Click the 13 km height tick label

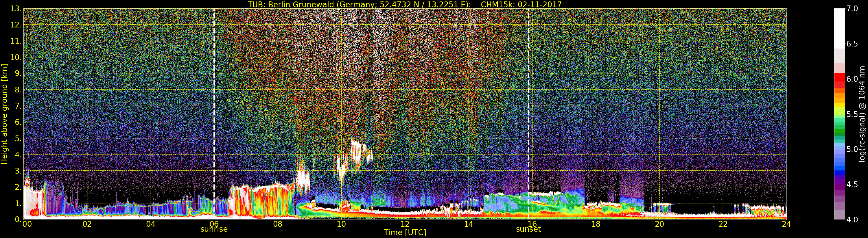click(16, 9)
